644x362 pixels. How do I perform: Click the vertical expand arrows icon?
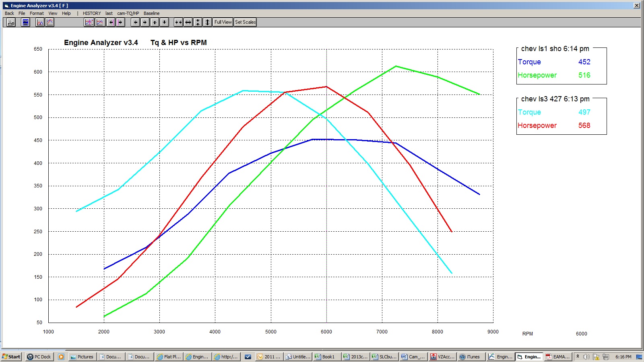(207, 23)
